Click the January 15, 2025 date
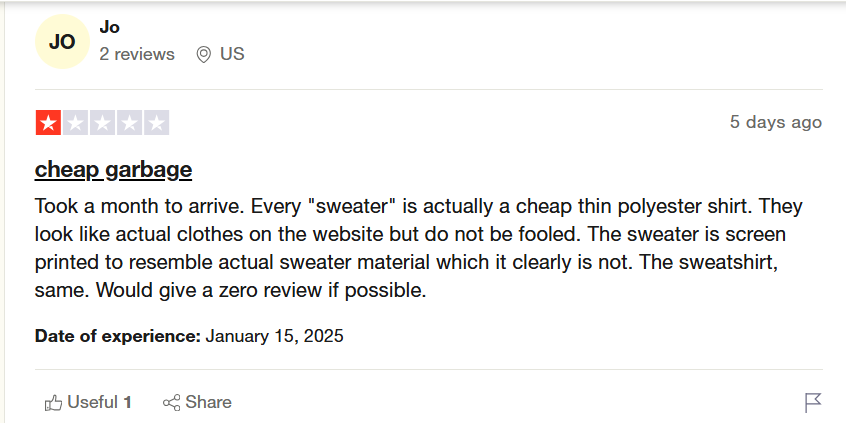846x423 pixels. (x=275, y=336)
